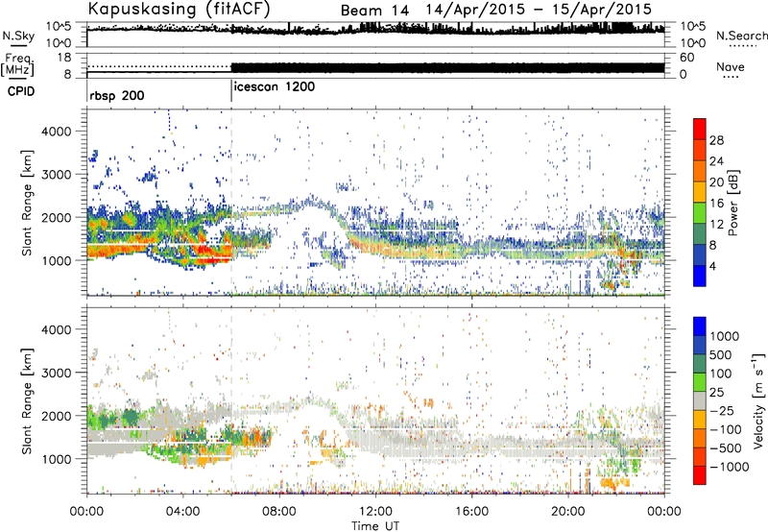Click the 100 tick on Velocity colorbar
Screen dimensions: 768x532
(721, 374)
